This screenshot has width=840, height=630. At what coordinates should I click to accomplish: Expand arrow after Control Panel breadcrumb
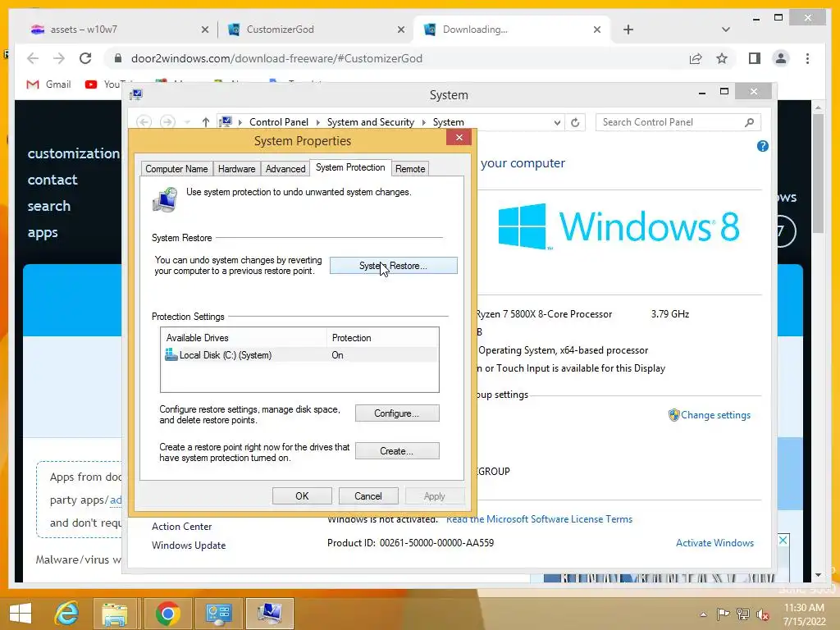pyautogui.click(x=317, y=122)
